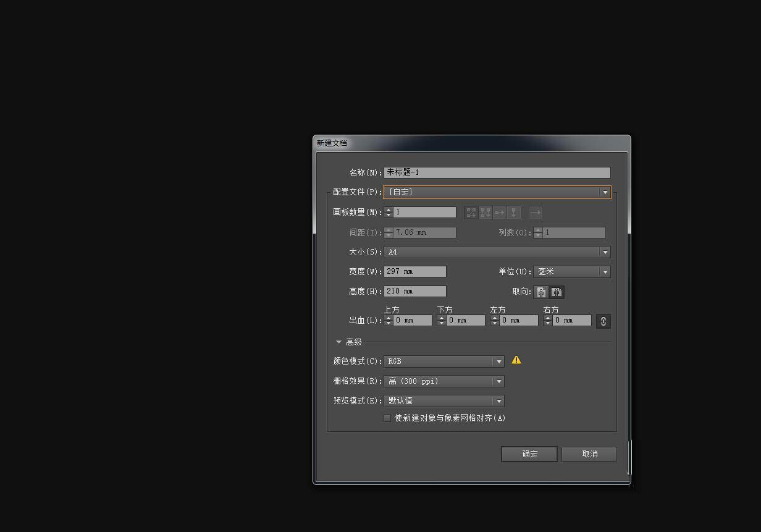The image size is (761, 532).
Task: Click the color mode warning triangle icon
Action: tap(516, 360)
